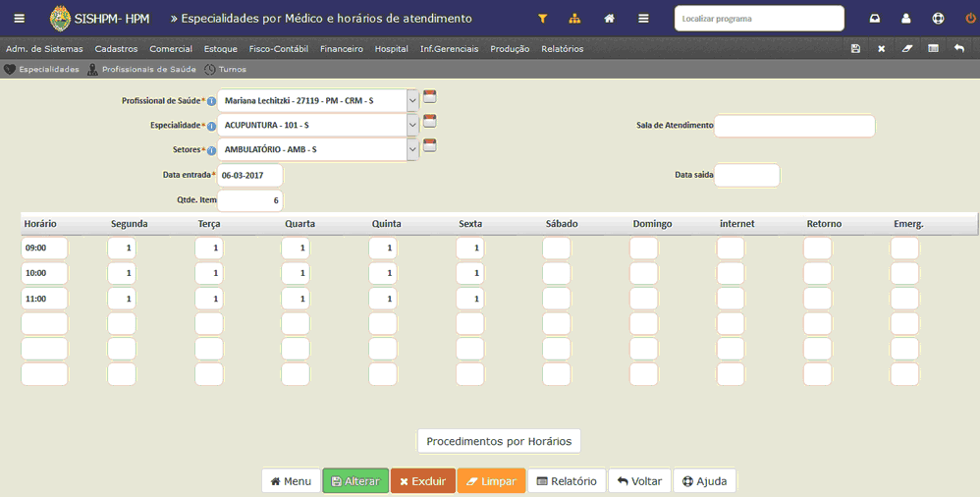Click the back arrow icon in menu bar
980x497 pixels.
(x=959, y=49)
